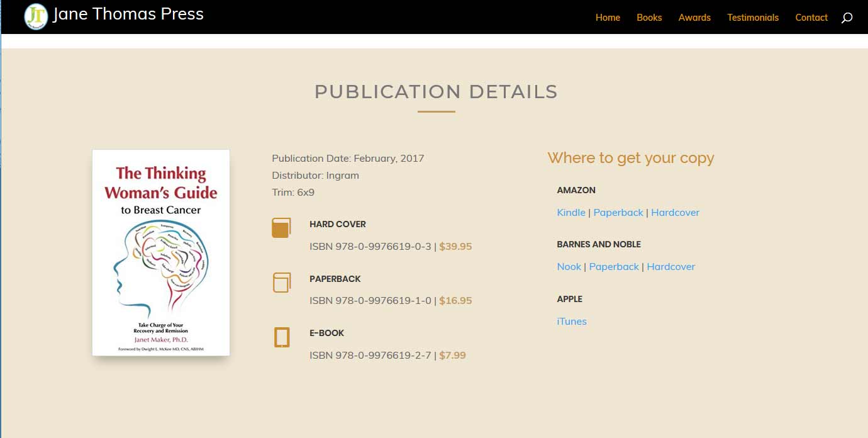Click the hard cover book icon
Viewport: 868px width, 438px height.
281,228
